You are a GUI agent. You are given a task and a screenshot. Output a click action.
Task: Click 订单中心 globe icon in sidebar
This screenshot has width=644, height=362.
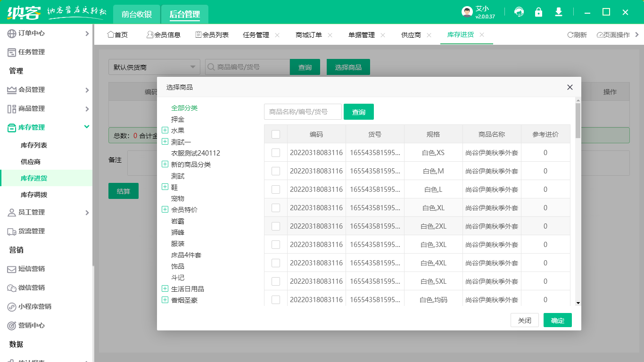12,33
